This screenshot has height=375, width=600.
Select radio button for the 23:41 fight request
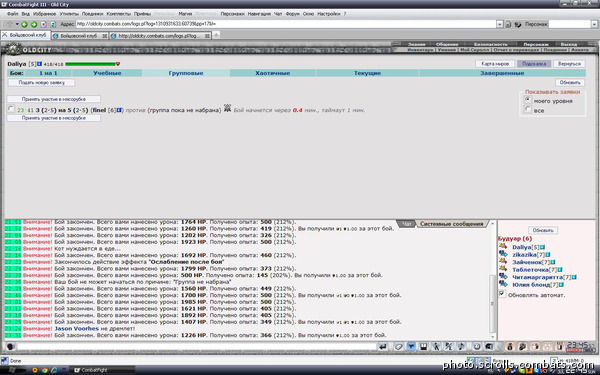pyautogui.click(x=11, y=109)
